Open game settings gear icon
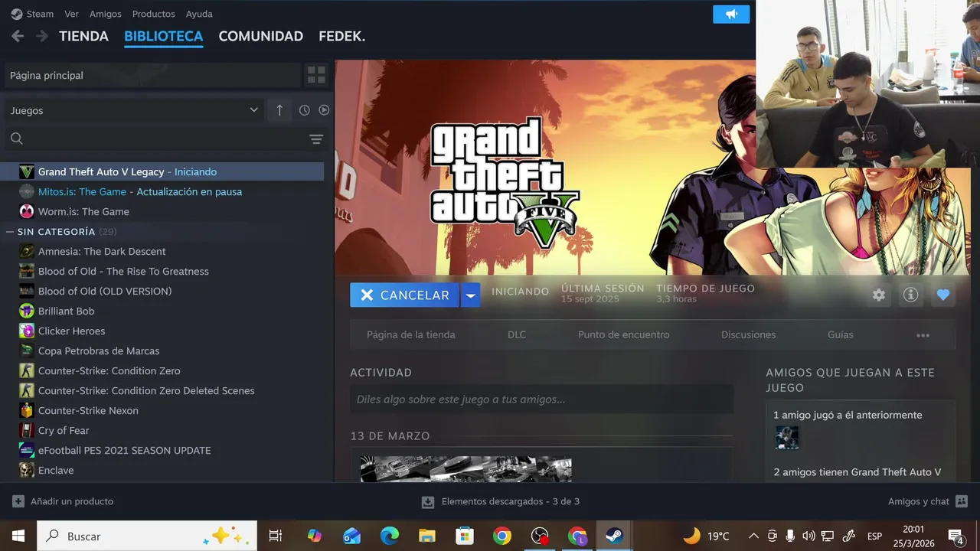Viewport: 980px width, 551px height. (879, 295)
